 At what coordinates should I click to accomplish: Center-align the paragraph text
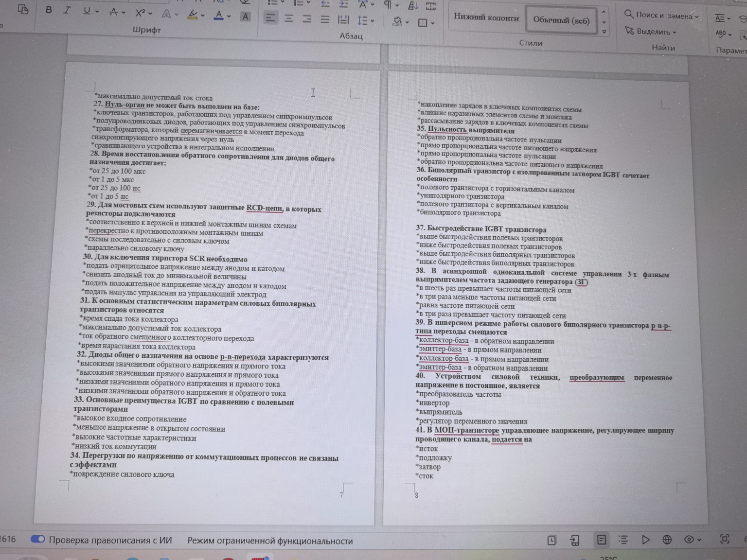click(289, 19)
